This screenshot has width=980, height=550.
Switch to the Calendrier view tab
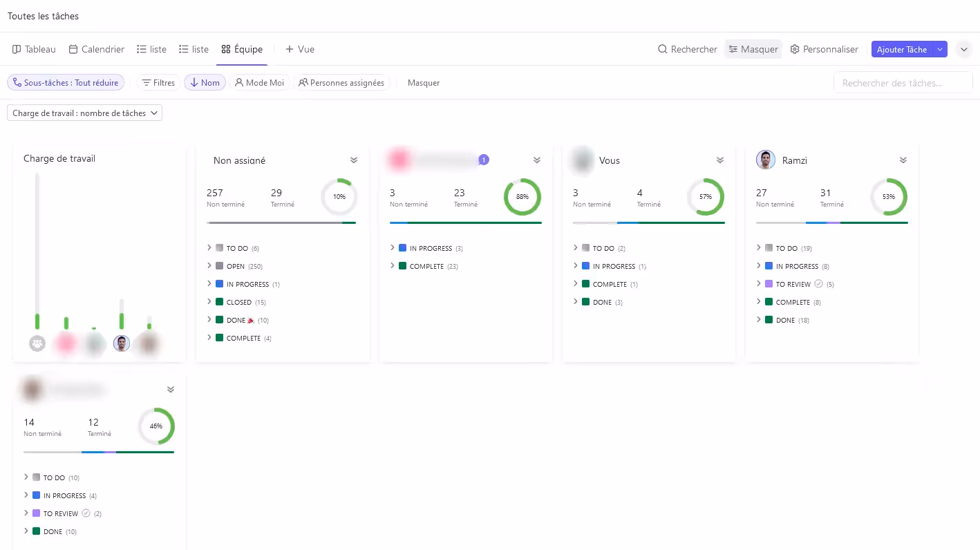pos(97,50)
